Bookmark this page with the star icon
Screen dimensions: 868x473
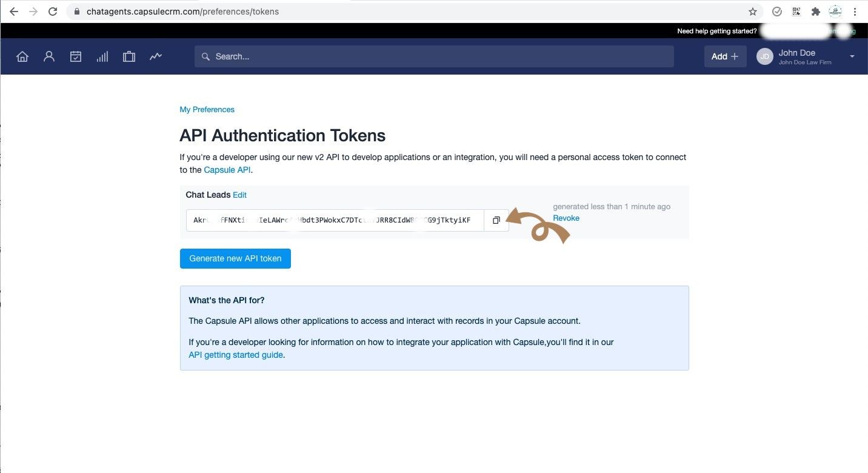click(753, 12)
